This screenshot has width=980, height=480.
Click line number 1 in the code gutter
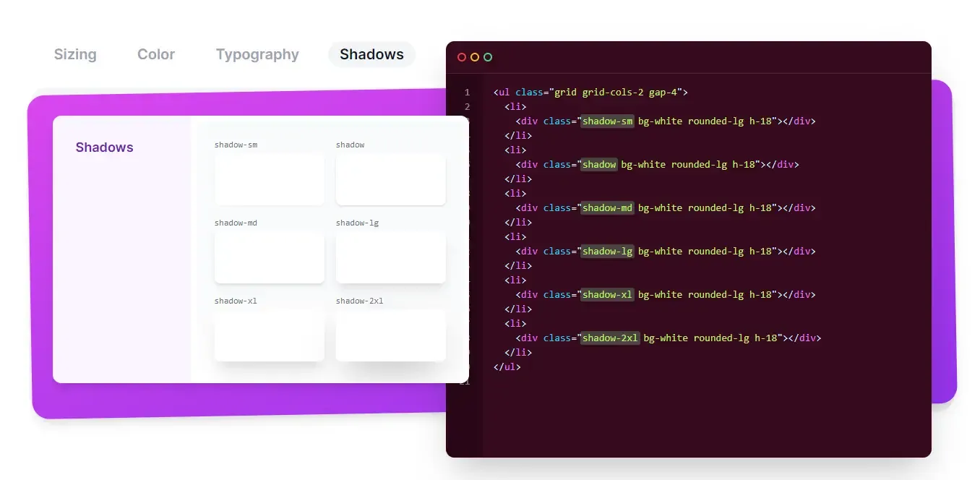click(467, 93)
